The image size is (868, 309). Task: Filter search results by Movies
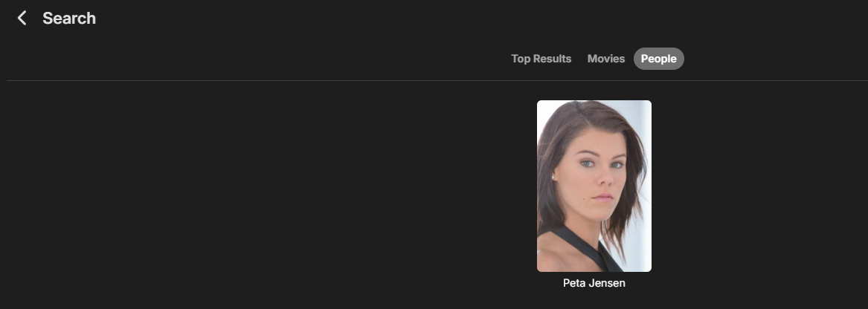click(606, 59)
